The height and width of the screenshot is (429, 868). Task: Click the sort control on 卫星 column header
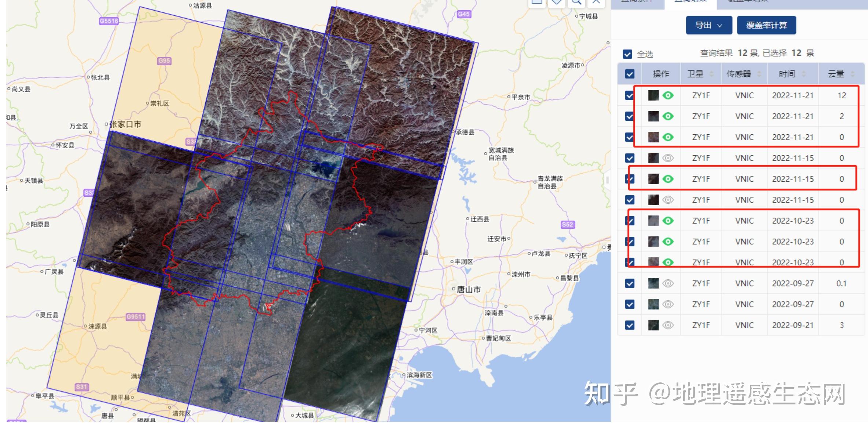(712, 74)
